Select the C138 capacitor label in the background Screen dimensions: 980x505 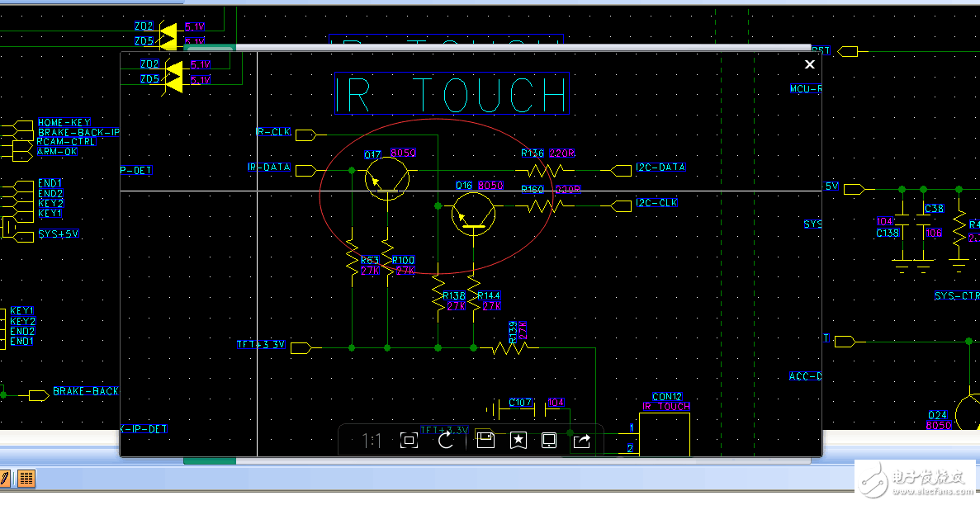(x=888, y=234)
